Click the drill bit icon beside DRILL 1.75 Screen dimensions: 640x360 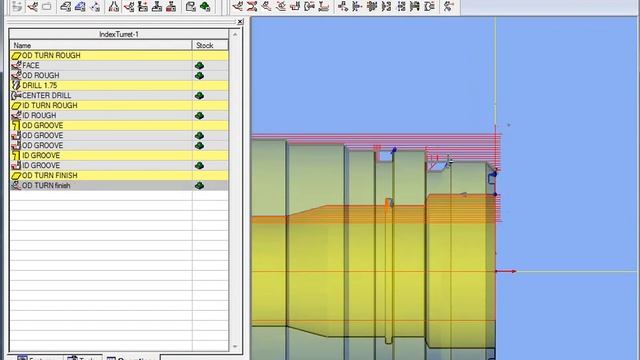click(16, 85)
